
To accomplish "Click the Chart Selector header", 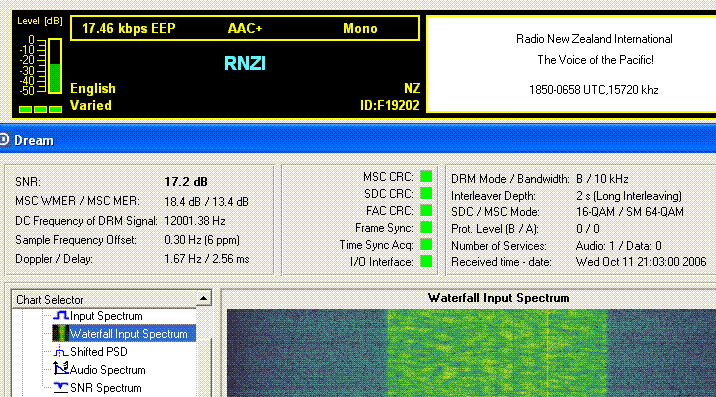I will click(104, 299).
